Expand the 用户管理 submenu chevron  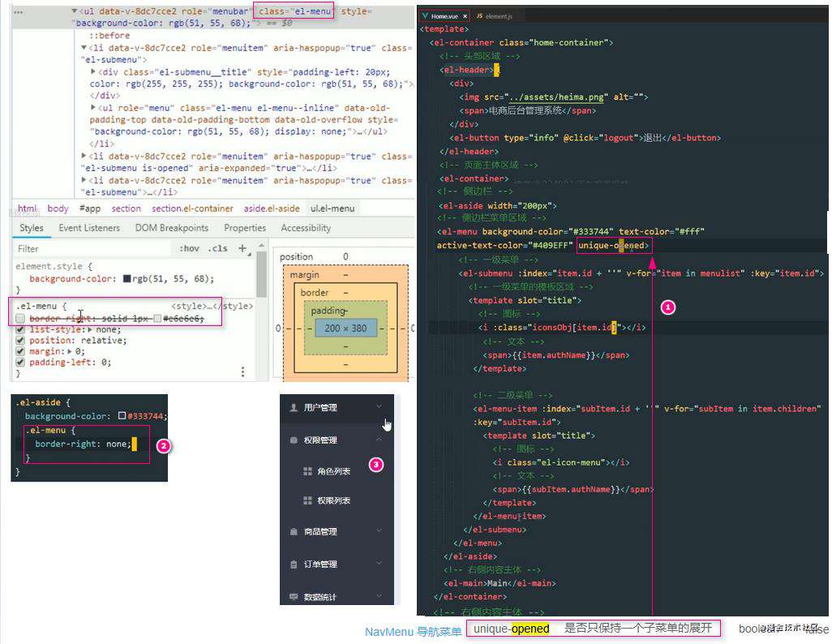coord(380,406)
